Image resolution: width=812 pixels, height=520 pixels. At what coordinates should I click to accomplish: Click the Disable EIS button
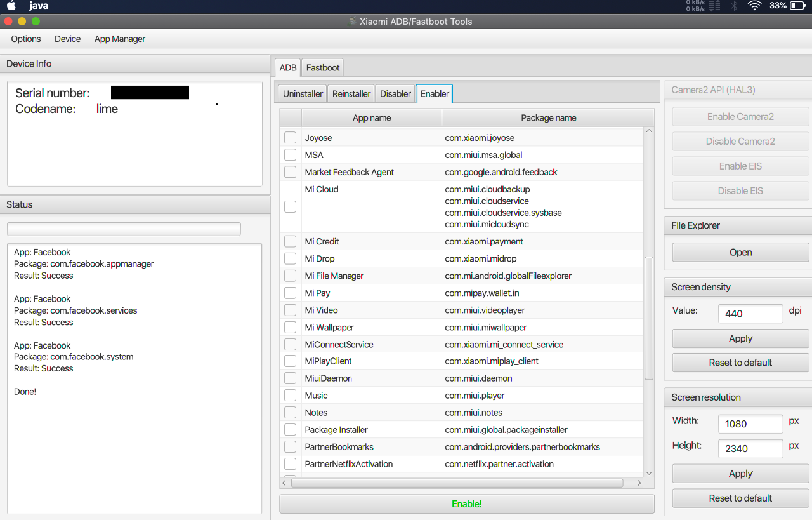pos(740,191)
